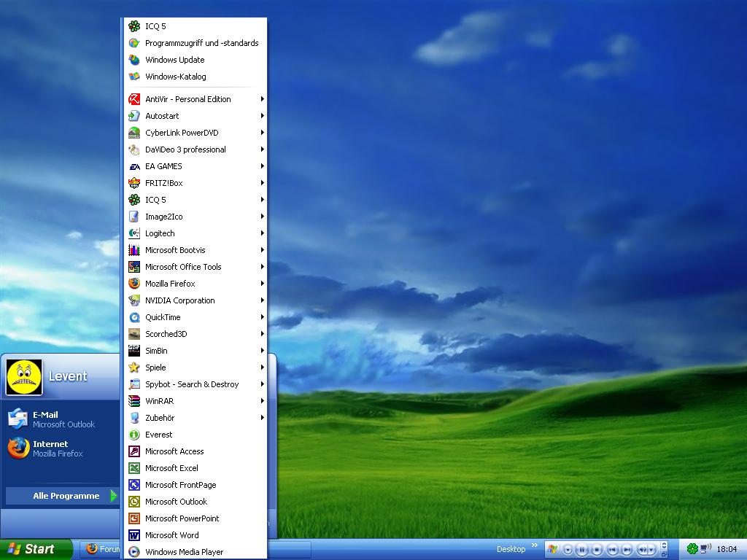
Task: Open the media player quick access dropdown
Action: tap(568, 550)
